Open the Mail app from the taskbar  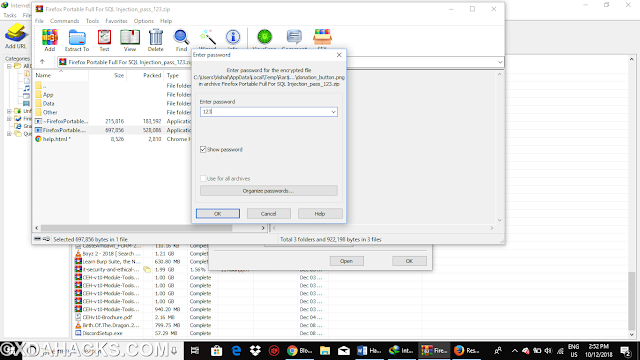344,351
